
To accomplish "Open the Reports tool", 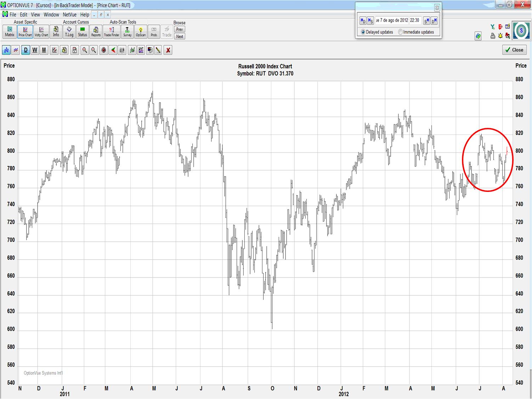I will tap(96, 32).
